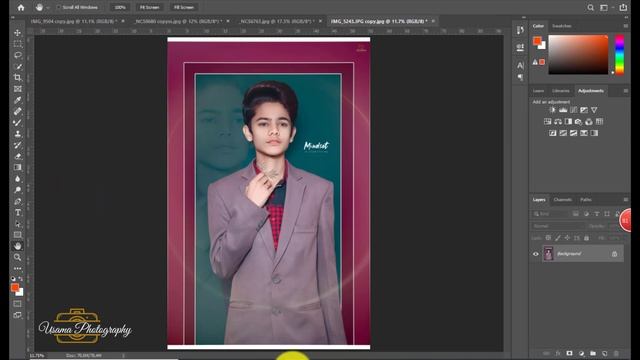Select the History Brush tool
Viewport: 640px width, 360px height.
pyautogui.click(x=18, y=145)
